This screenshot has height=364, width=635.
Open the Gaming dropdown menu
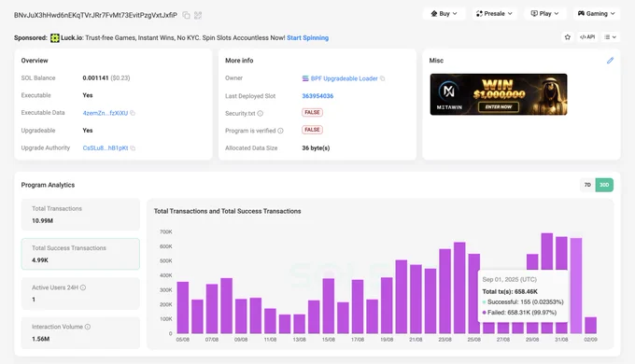tap(596, 14)
